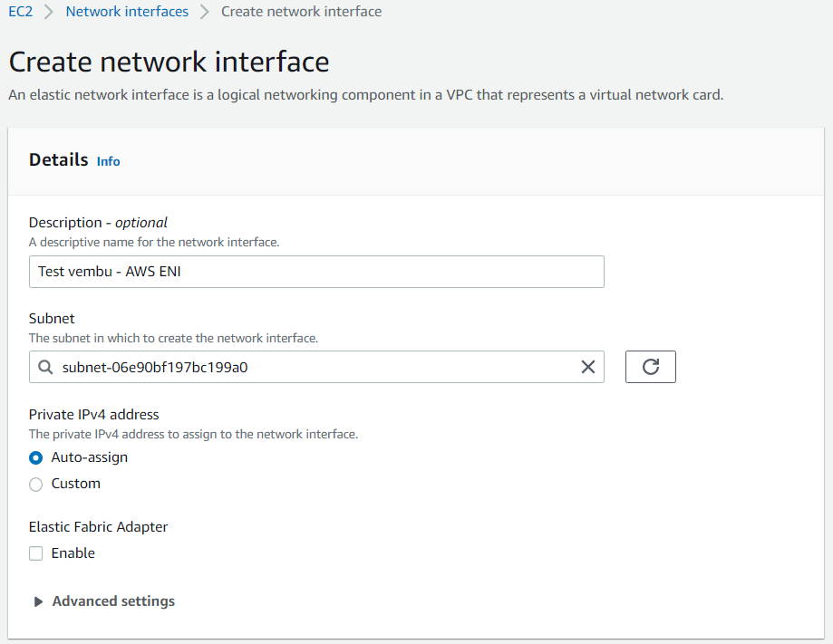Select the Auto-assign radio button
The width and height of the screenshot is (833, 644).
tap(35, 457)
